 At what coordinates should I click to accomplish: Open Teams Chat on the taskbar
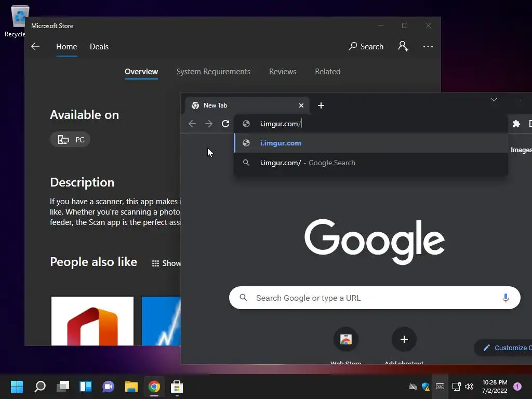(x=108, y=387)
